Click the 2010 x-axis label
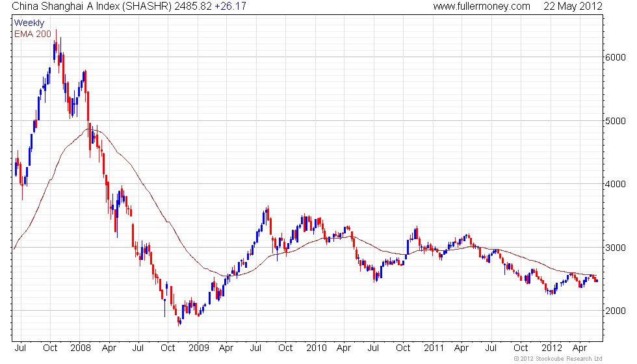Viewport: 637px width, 364px height. 317,348
